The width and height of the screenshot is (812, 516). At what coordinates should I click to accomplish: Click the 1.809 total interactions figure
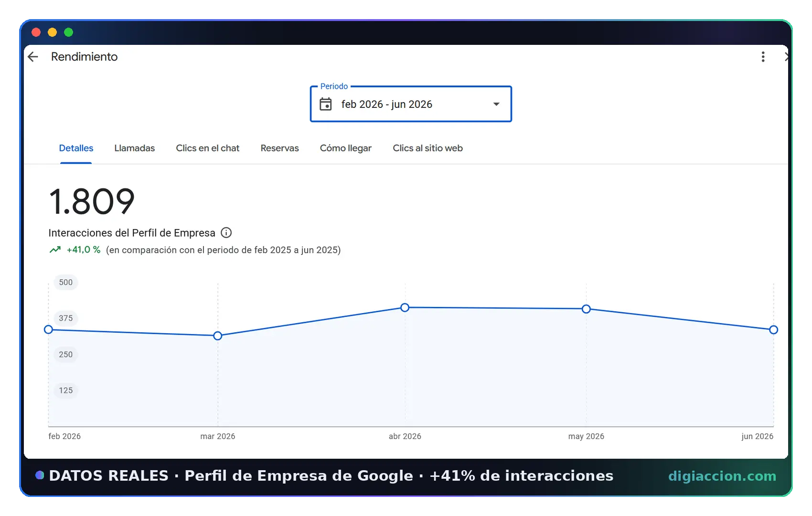click(x=92, y=201)
